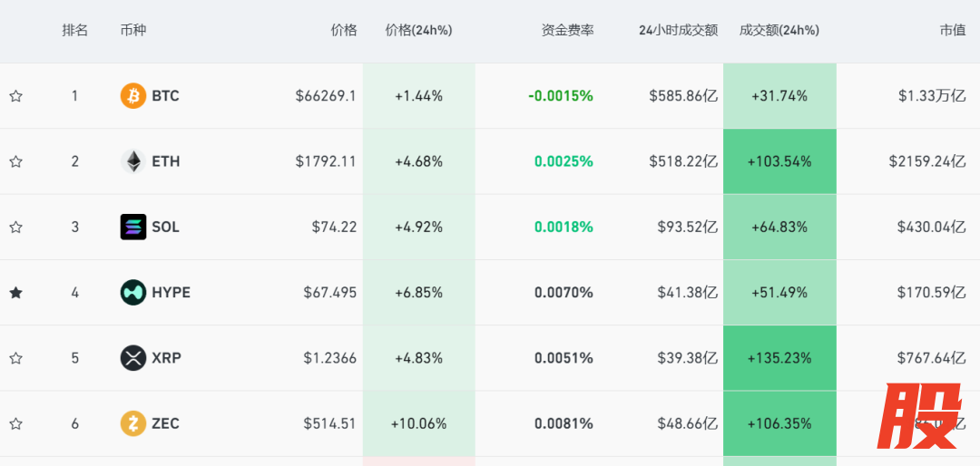Click SOL funding rate 0.0018%
This screenshot has width=980, height=466.
point(563,228)
